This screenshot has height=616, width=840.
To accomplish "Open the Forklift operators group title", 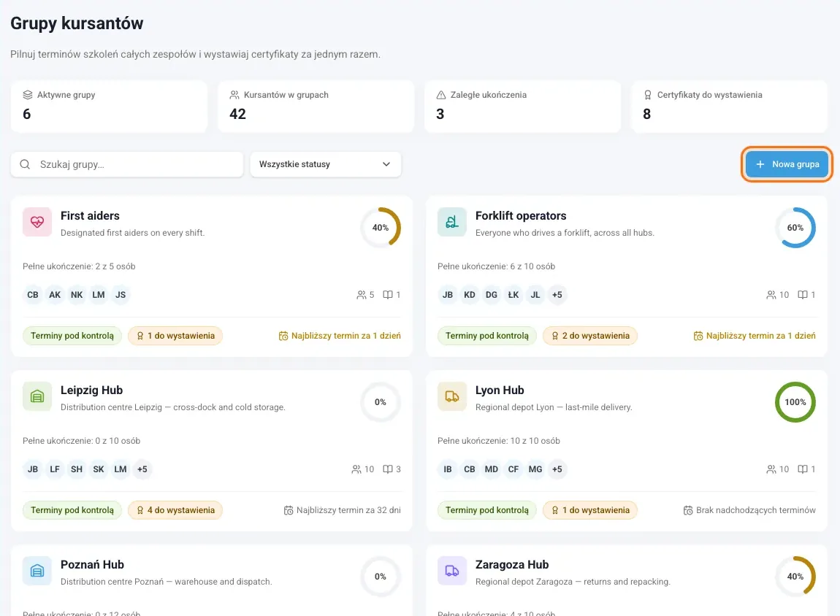I will [x=521, y=216].
